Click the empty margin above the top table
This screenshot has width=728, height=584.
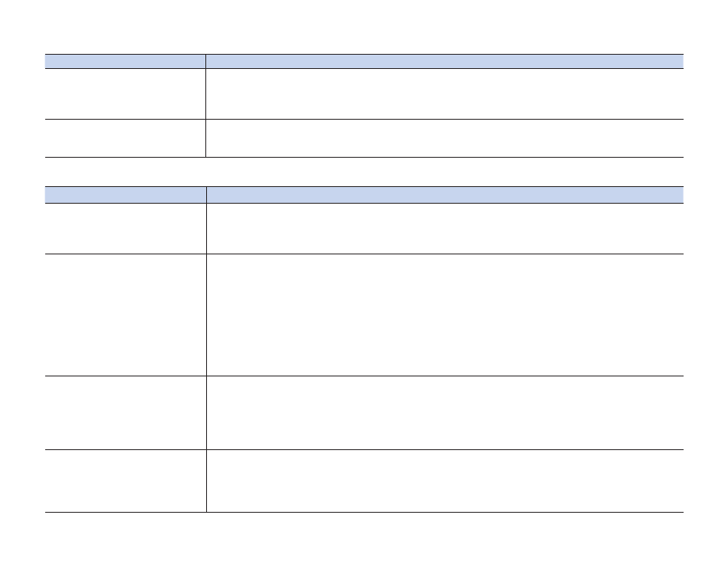(x=364, y=28)
